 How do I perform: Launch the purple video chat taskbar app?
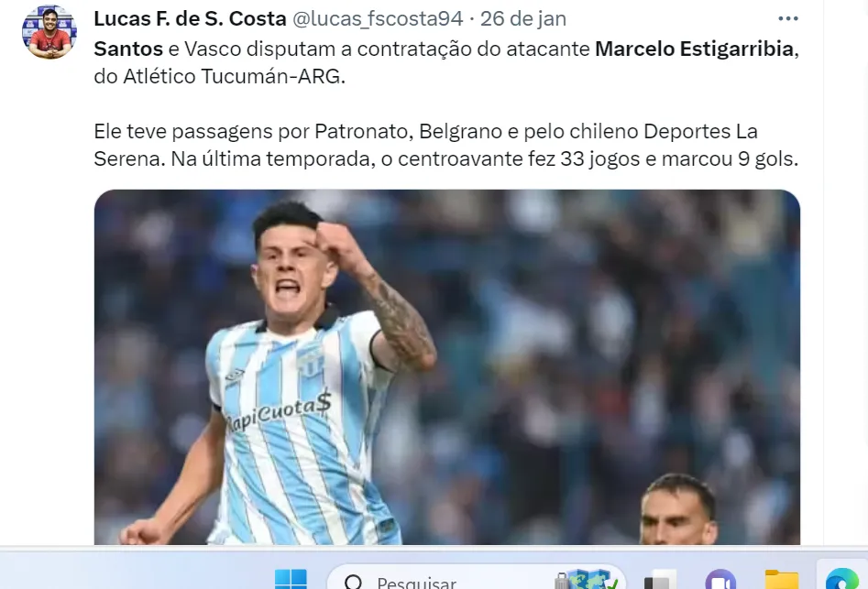point(720,580)
